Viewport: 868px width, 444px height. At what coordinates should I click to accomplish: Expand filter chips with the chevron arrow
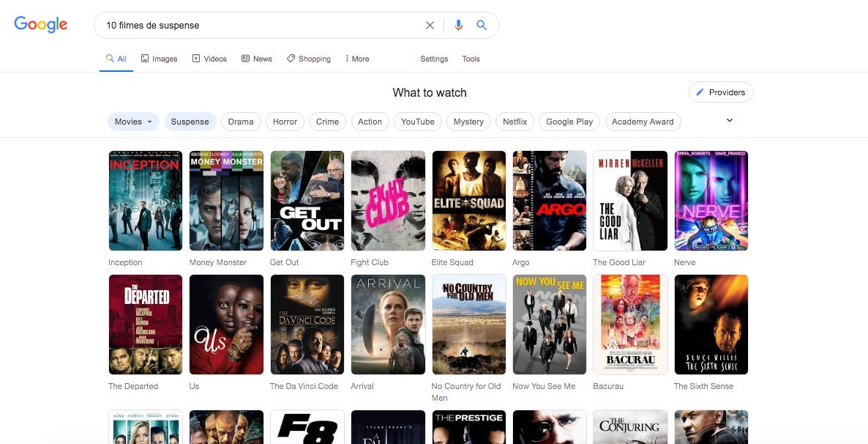(730, 120)
